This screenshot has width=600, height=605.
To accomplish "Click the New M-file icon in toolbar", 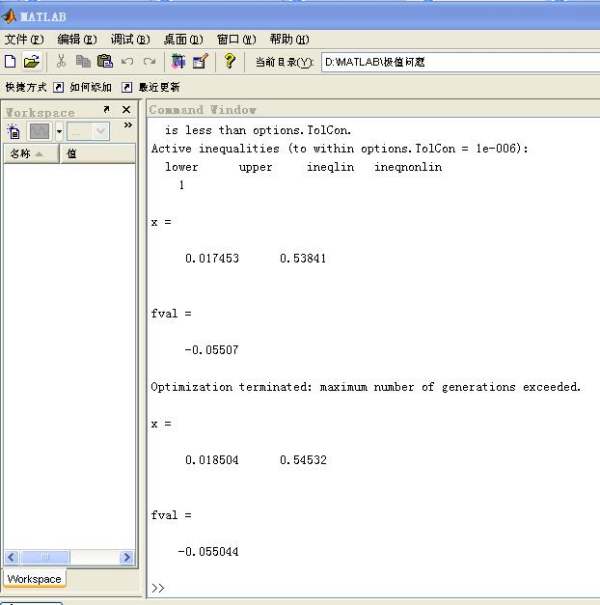I will [11, 62].
